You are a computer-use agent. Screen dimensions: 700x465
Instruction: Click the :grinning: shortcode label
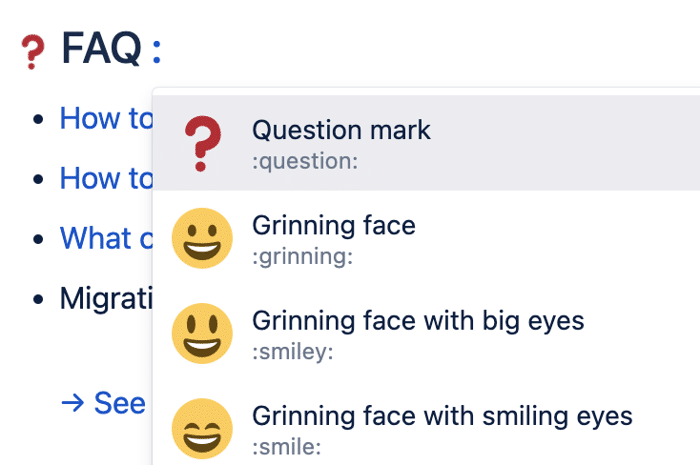click(302, 257)
